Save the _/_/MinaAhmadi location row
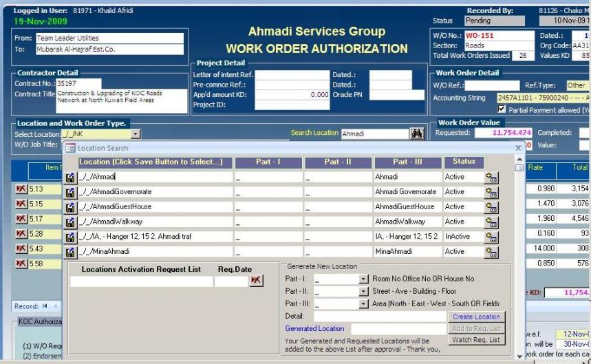Image resolution: width=591 pixels, height=364 pixels. pos(70,252)
